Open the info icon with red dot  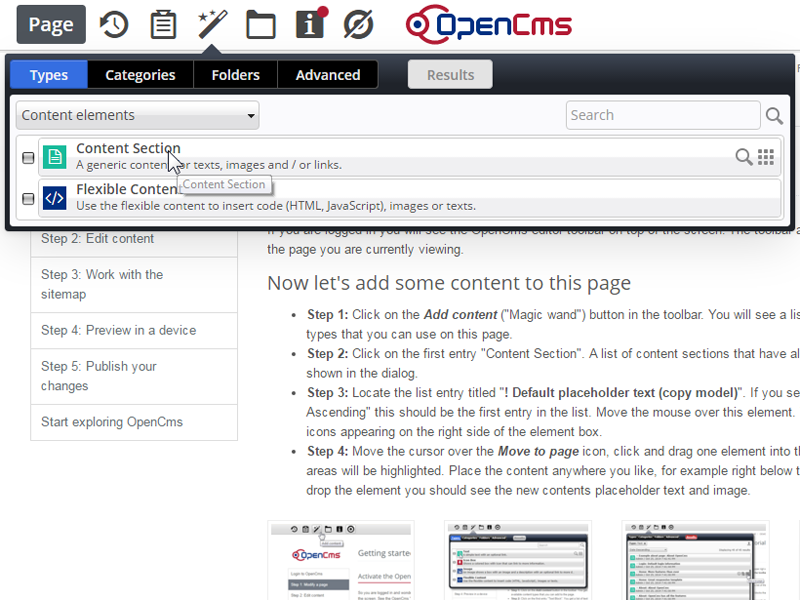(x=311, y=23)
